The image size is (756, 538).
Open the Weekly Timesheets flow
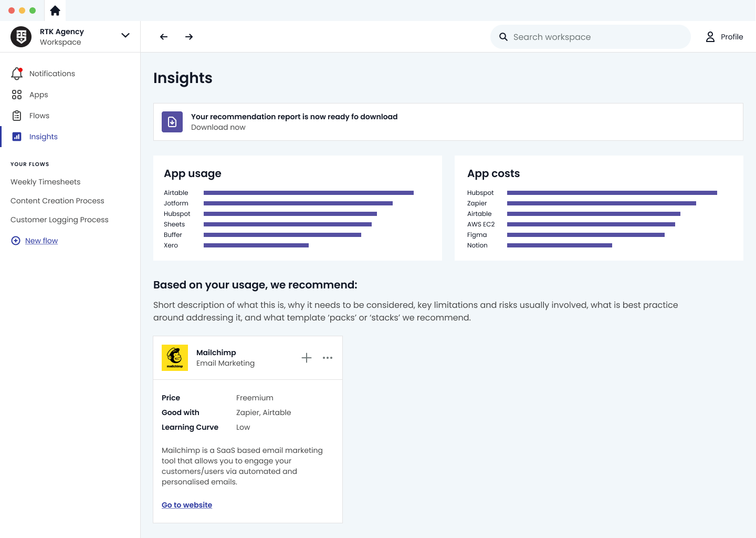46,182
